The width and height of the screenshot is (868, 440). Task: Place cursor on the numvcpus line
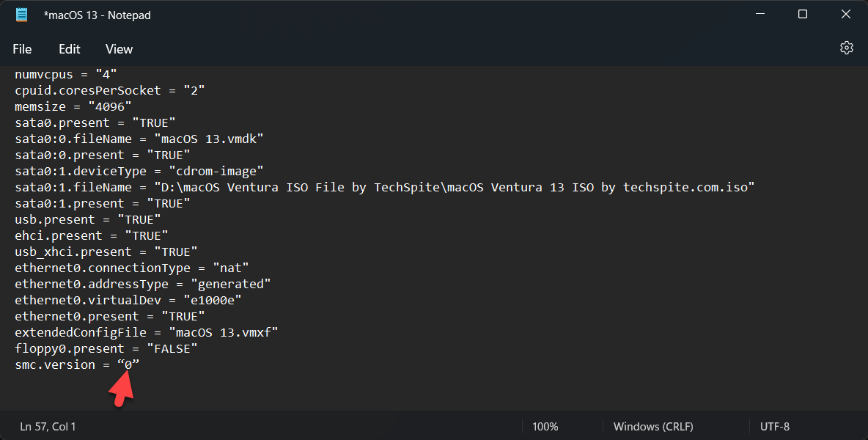click(x=66, y=74)
